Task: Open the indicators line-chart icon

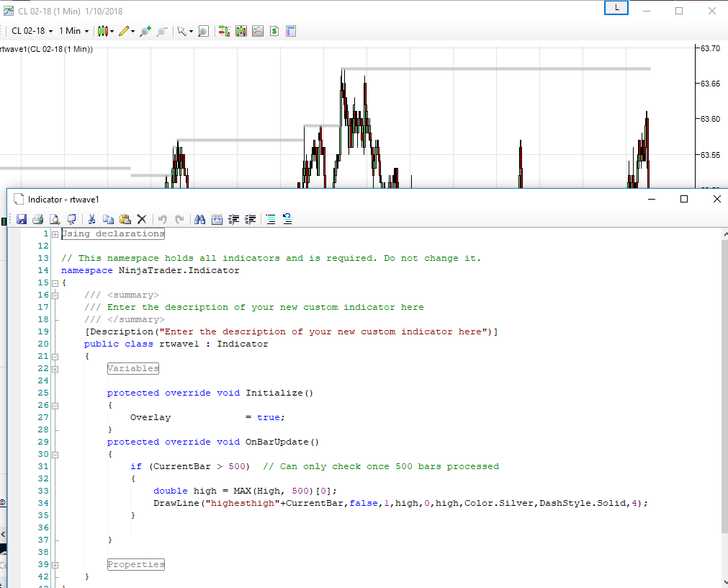Action: [258, 31]
